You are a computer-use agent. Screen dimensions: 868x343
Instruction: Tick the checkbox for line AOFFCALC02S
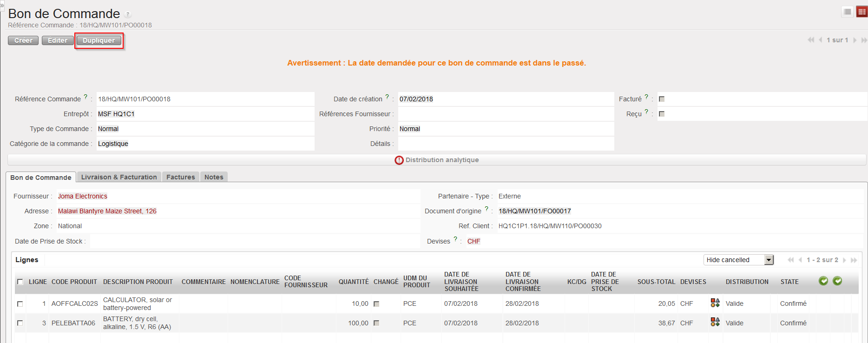click(x=20, y=303)
